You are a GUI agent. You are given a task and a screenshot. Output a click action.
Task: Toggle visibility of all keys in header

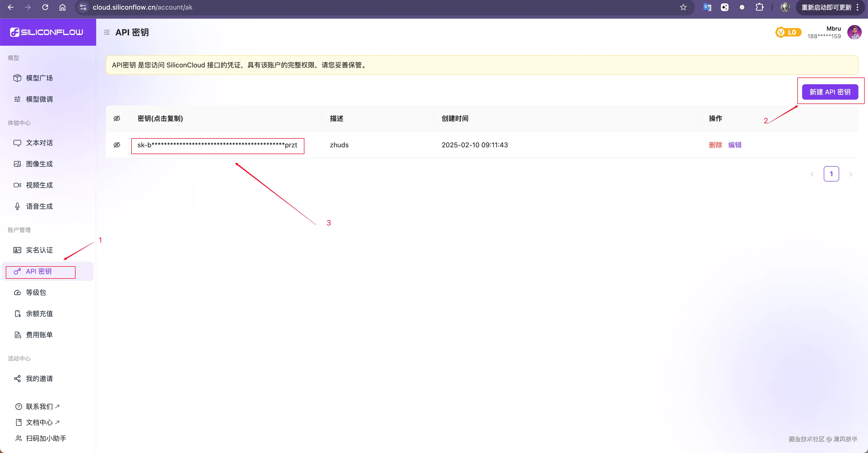117,118
